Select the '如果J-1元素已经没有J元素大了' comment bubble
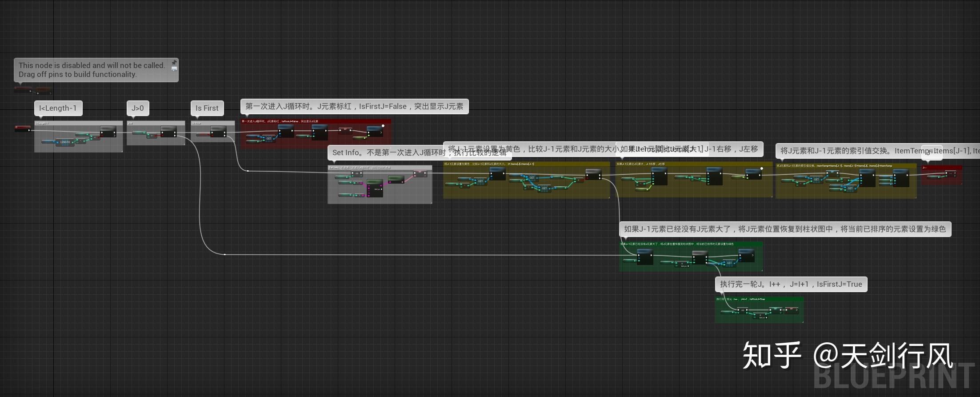 tap(785, 229)
